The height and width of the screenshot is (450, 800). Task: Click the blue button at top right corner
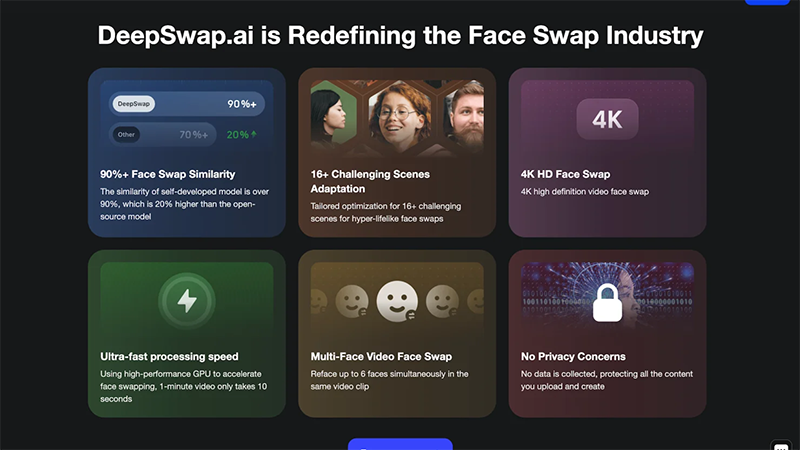click(x=767, y=2)
